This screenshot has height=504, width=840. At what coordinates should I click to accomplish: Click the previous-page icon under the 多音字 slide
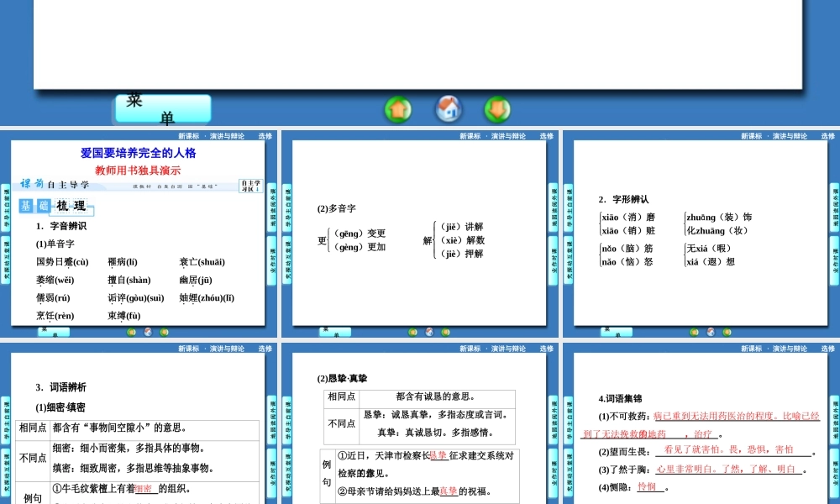tap(412, 332)
